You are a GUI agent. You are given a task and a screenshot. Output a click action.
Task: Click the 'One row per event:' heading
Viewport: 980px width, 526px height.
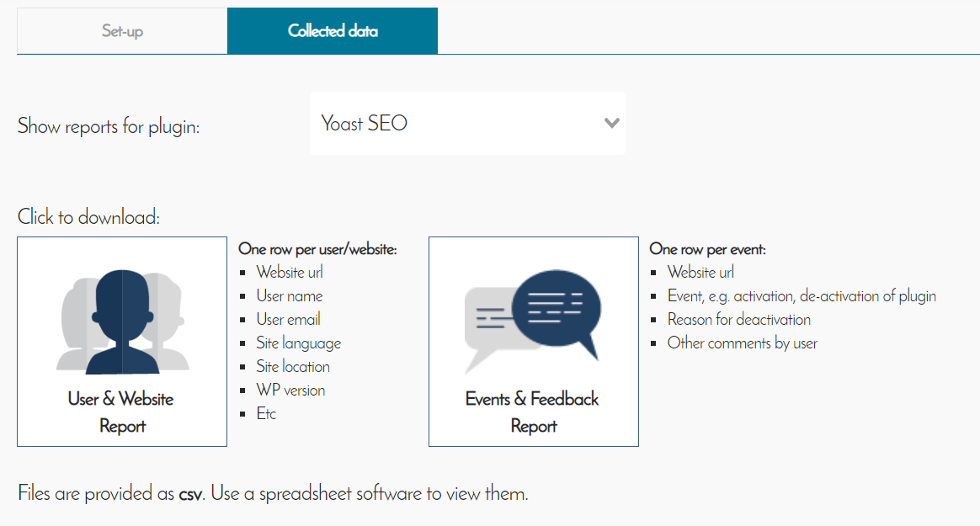[707, 249]
